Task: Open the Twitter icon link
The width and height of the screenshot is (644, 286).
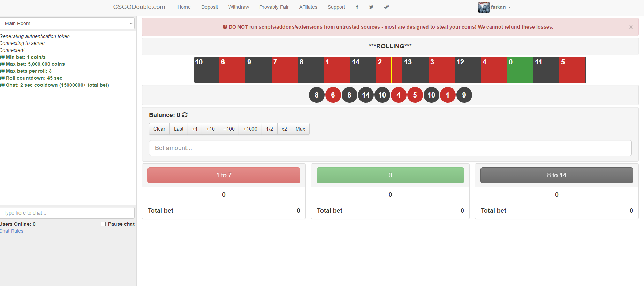Action: click(x=371, y=7)
